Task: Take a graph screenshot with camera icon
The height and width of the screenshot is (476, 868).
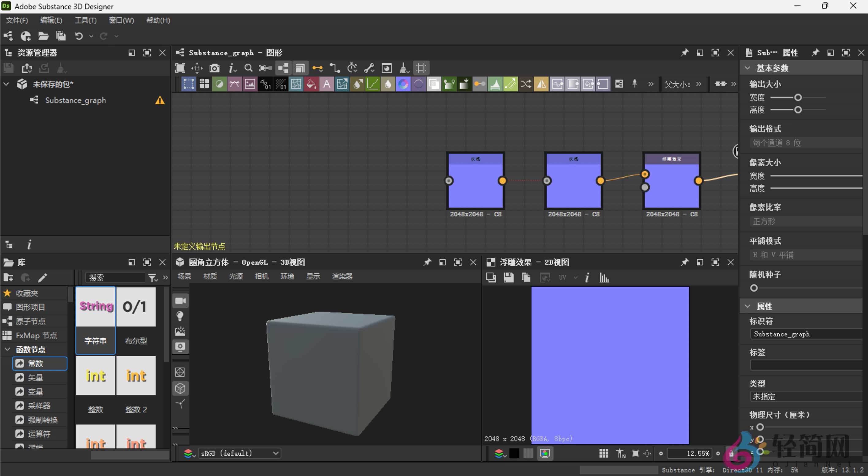Action: [x=215, y=68]
